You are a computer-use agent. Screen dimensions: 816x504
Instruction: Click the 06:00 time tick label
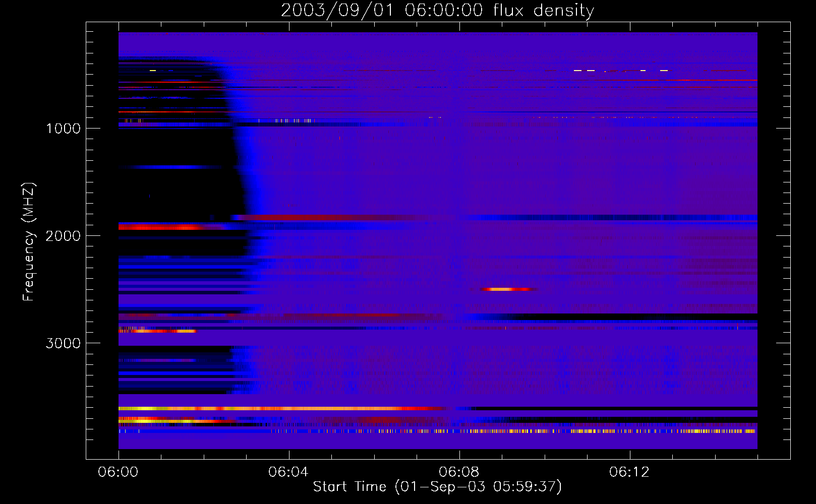118,472
